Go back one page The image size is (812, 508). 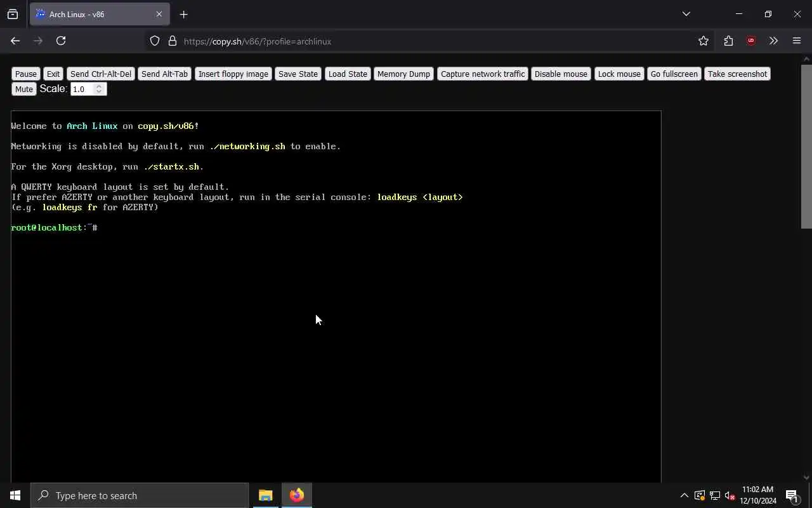[x=15, y=41]
